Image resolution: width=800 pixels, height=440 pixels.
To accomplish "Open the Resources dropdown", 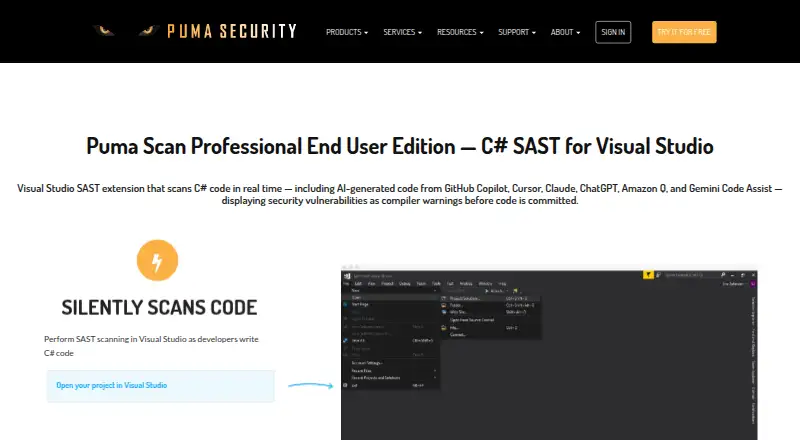I will click(460, 32).
